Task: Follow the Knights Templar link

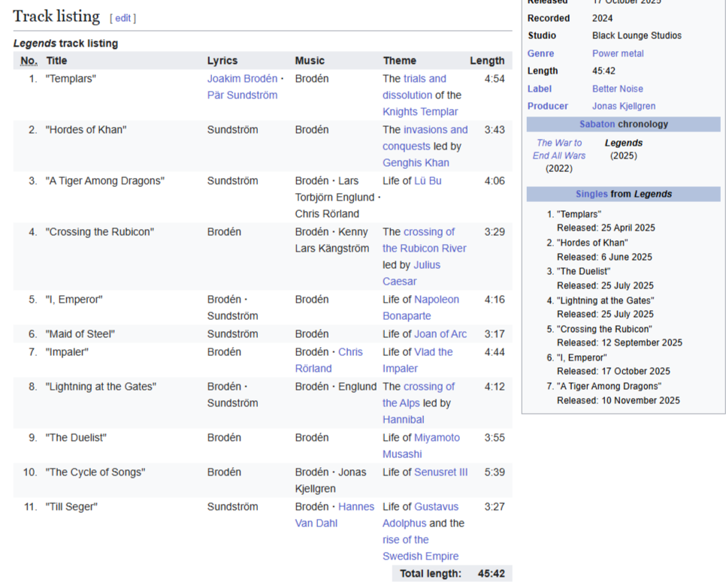Action: pyautogui.click(x=420, y=112)
